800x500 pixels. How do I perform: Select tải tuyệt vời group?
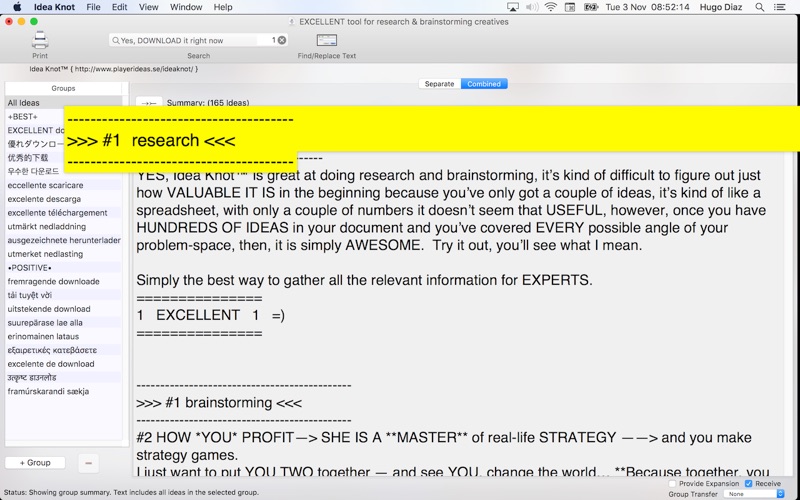(x=64, y=295)
